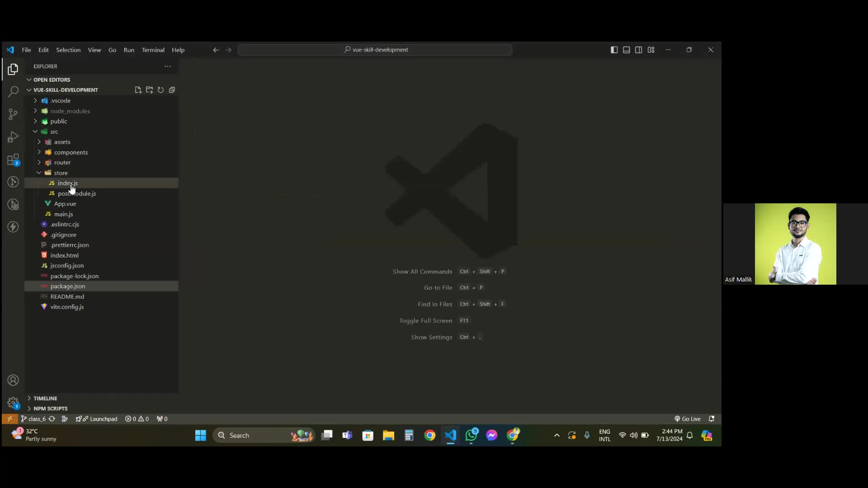
Task: Click the class_6 git branch indicator
Action: click(33, 419)
